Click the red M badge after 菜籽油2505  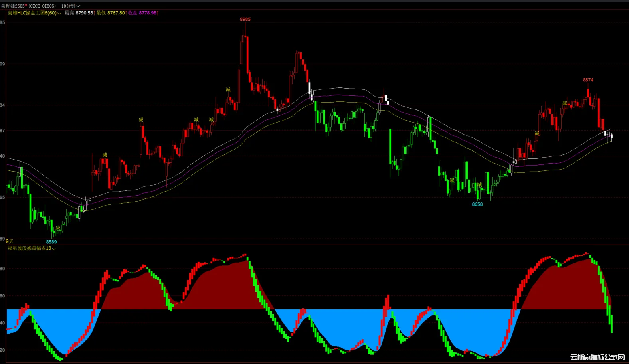(x=26, y=5)
